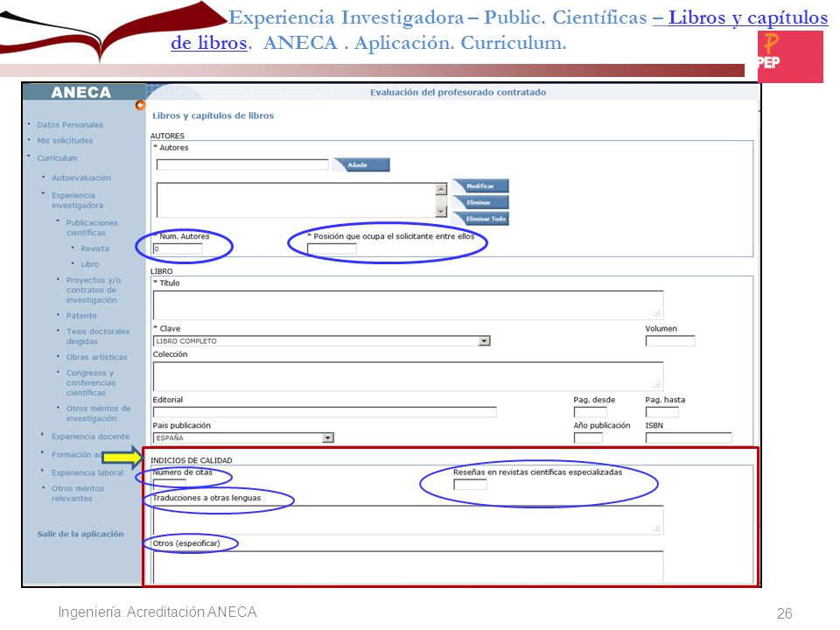The height and width of the screenshot is (630, 840).
Task: Click the orange collapse-sidebar arrow icon
Action: 140,105
